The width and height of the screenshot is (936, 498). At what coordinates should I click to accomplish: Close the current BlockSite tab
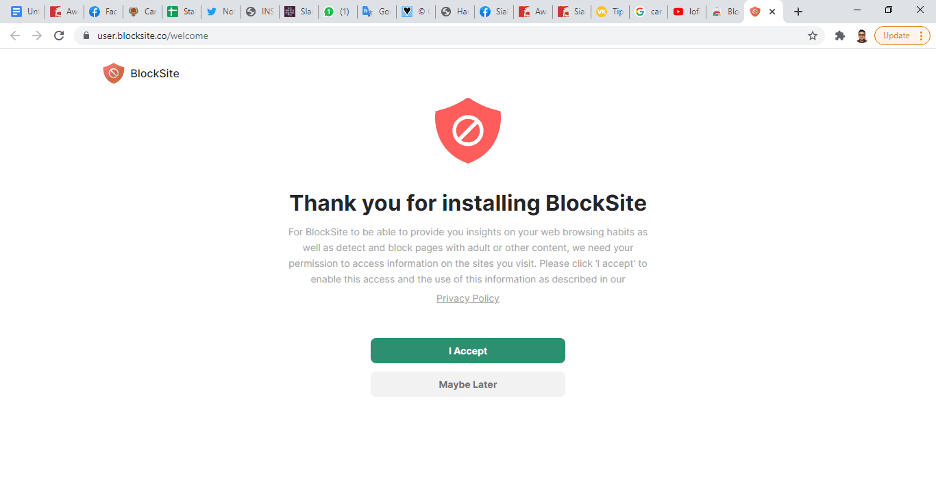772,11
